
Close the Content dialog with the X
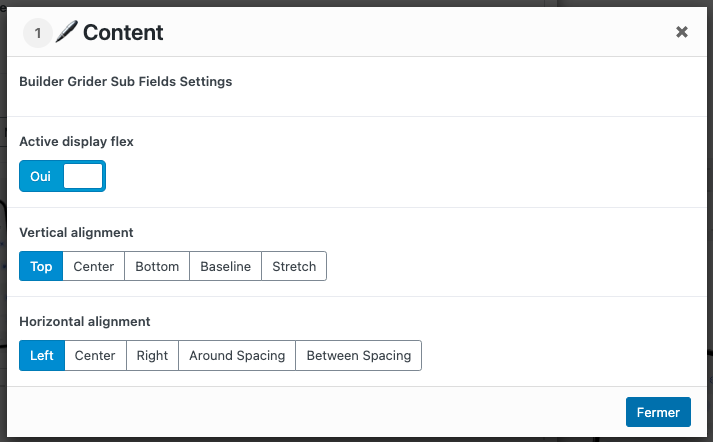click(682, 32)
